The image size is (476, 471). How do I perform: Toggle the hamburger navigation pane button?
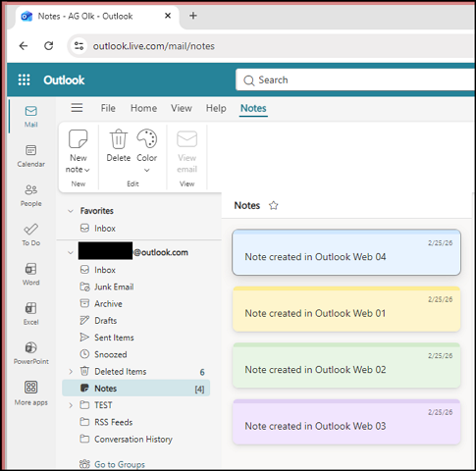click(77, 108)
